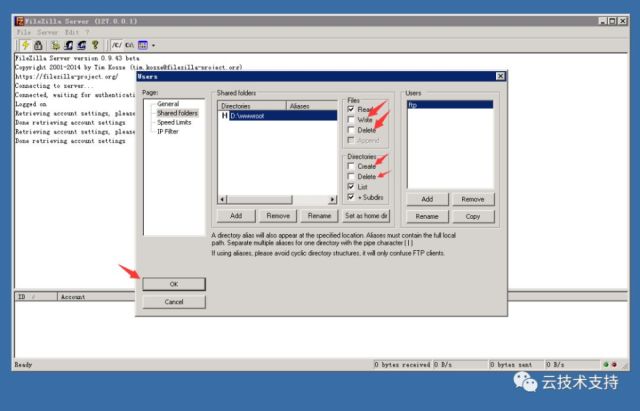Click Remove under Shared folders

[x=278, y=215]
